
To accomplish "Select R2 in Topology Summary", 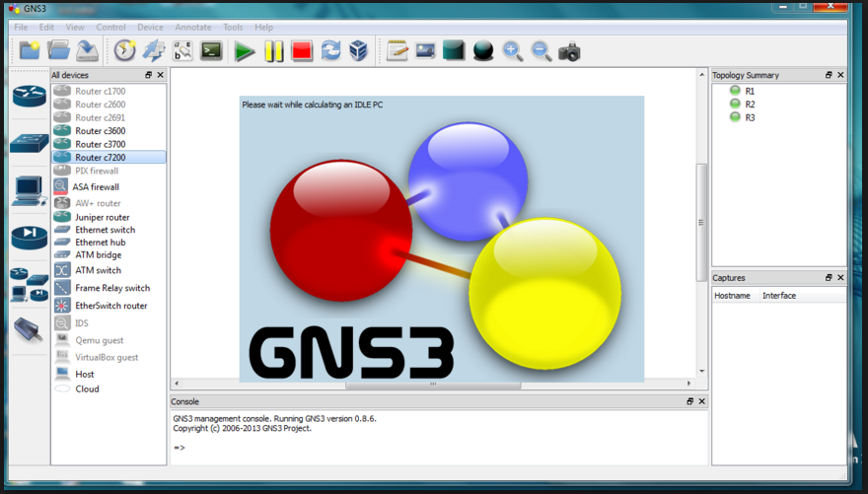I will [750, 105].
